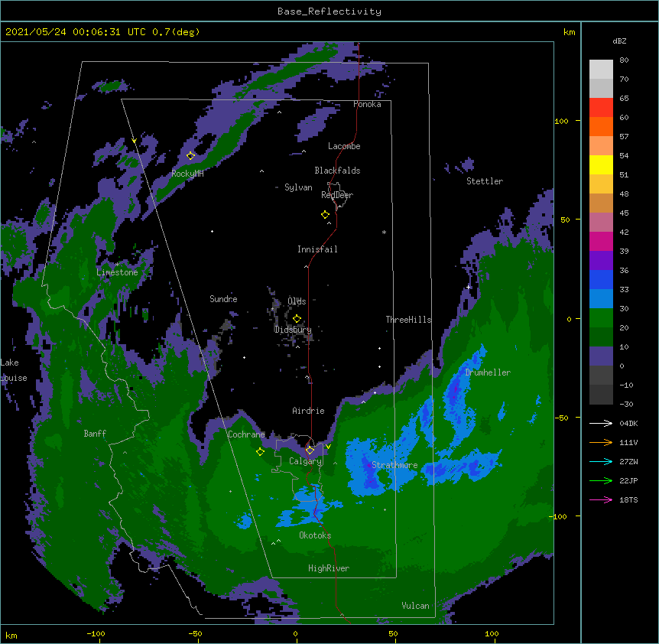Click the red swatch in the dBZ scale

coord(601,108)
